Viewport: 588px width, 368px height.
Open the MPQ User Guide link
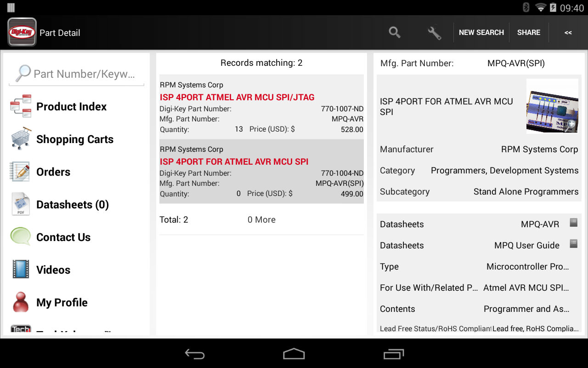(x=526, y=245)
